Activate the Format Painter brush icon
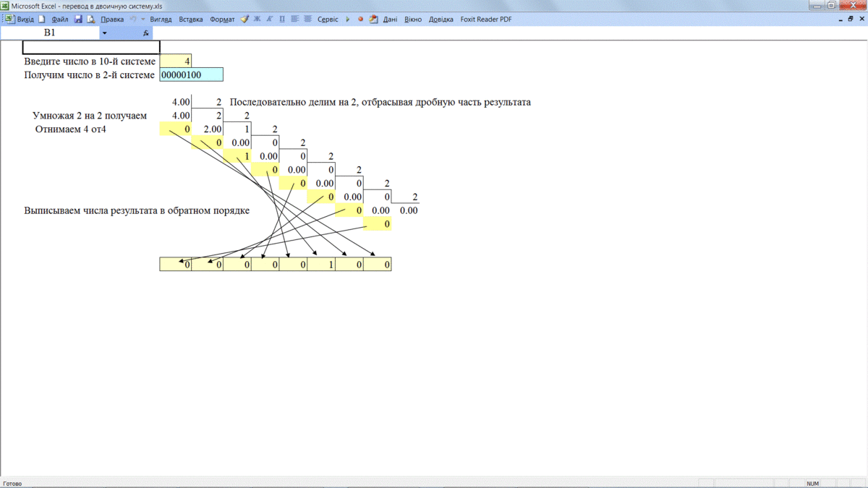Viewport: 868px width, 488px height. (244, 20)
